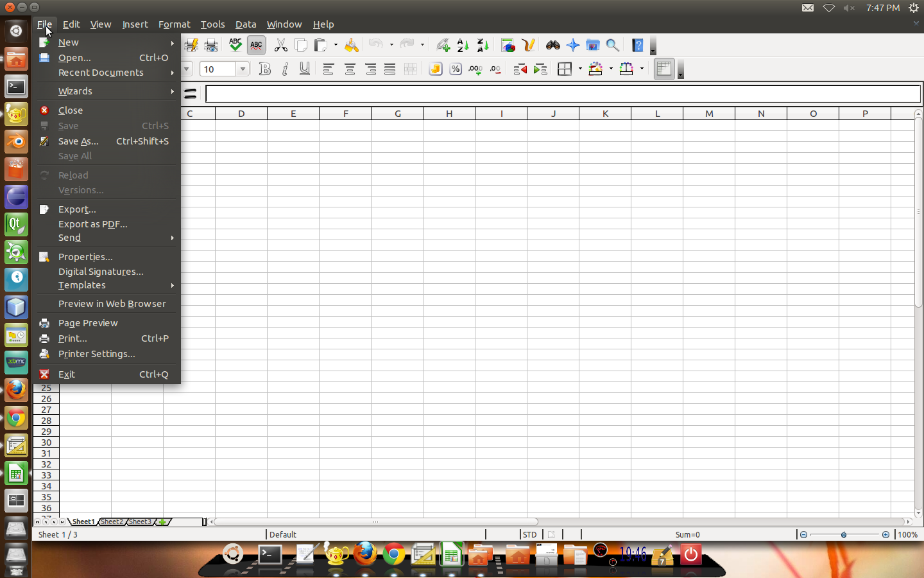Expand the Wizards submenu
The height and width of the screenshot is (578, 924).
click(x=75, y=91)
